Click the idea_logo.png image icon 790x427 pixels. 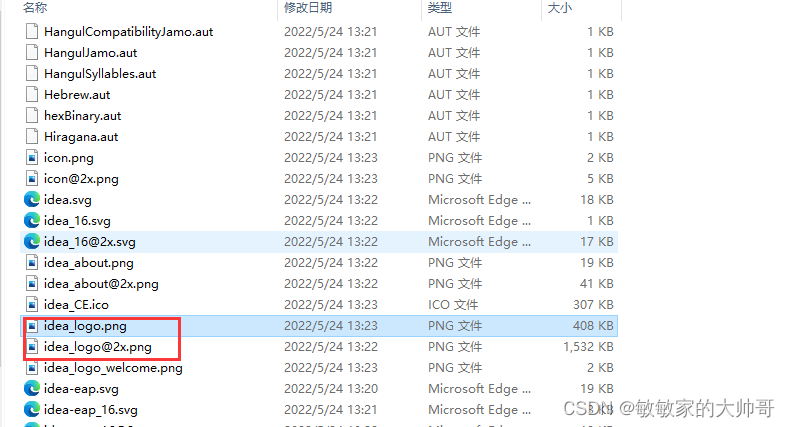(x=32, y=326)
